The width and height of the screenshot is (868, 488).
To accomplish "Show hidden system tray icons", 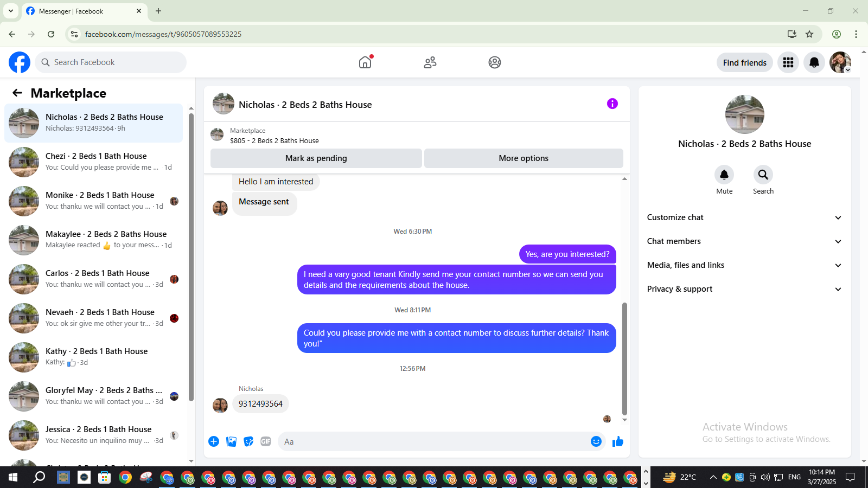I will point(713,477).
